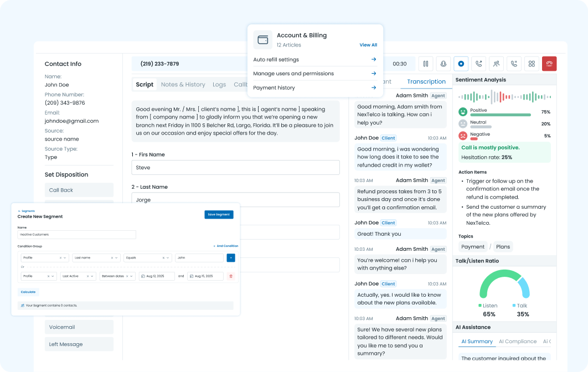Mute the microphone in the call toolbar

[443, 64]
